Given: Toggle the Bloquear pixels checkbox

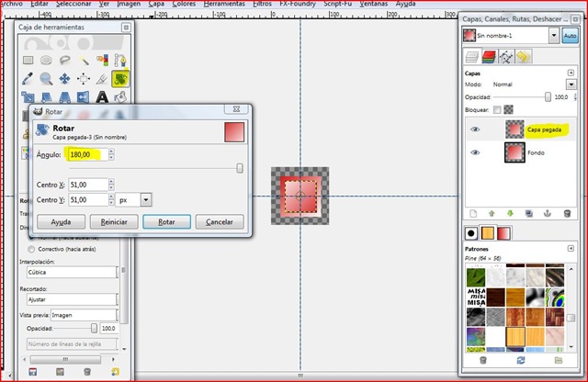Looking at the screenshot, I should tap(497, 110).
